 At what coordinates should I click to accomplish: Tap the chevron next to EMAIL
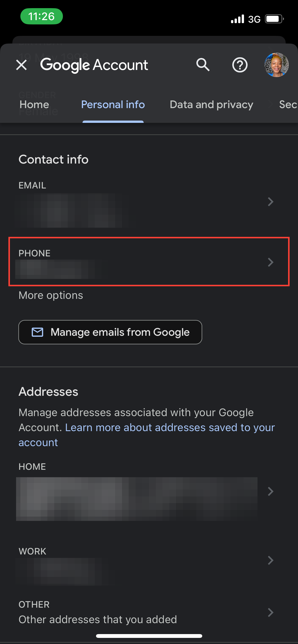pyautogui.click(x=270, y=202)
